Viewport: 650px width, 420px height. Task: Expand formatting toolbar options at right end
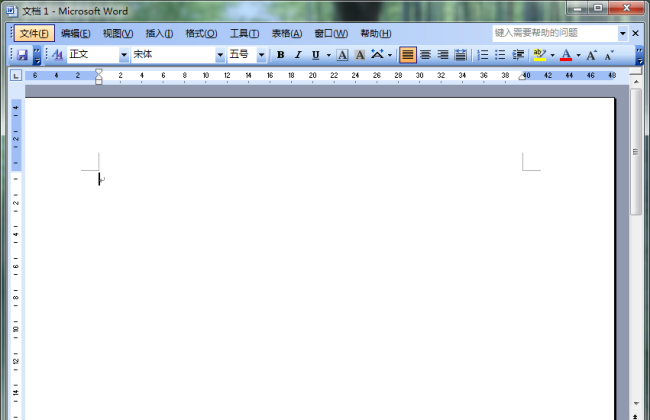tap(640, 55)
